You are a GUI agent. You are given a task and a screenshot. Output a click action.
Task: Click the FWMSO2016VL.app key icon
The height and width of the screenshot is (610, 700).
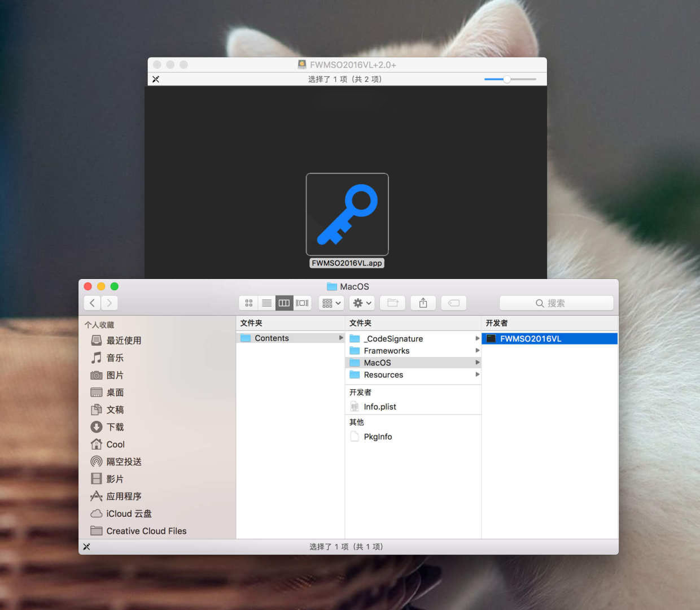coord(347,215)
